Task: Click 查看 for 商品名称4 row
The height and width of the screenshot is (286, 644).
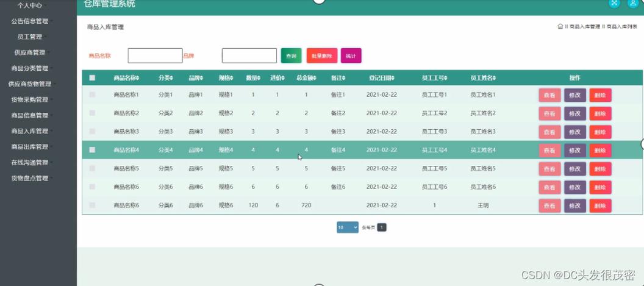Action: [x=549, y=151]
